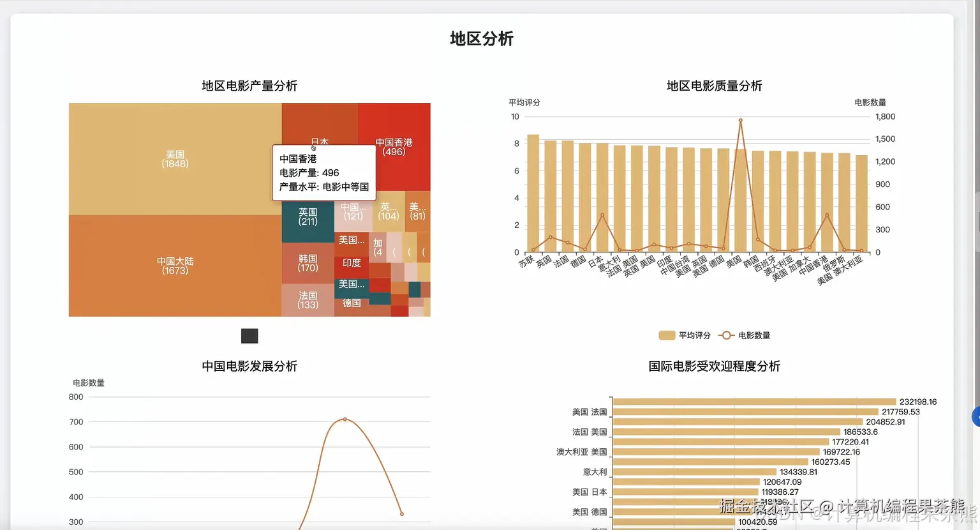Click the 国际电影受欢迎程度分析 chart title

click(714, 366)
